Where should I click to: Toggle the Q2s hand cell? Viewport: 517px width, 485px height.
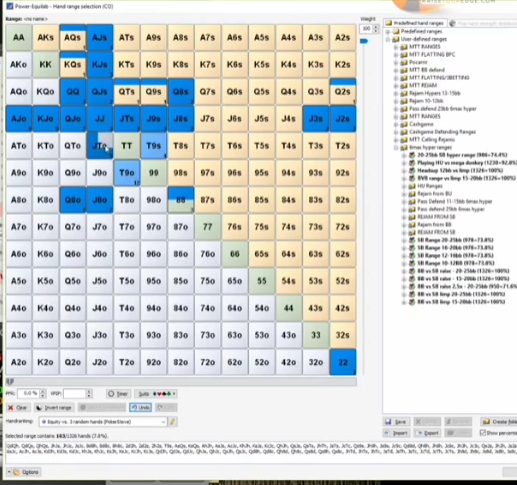[x=343, y=91]
